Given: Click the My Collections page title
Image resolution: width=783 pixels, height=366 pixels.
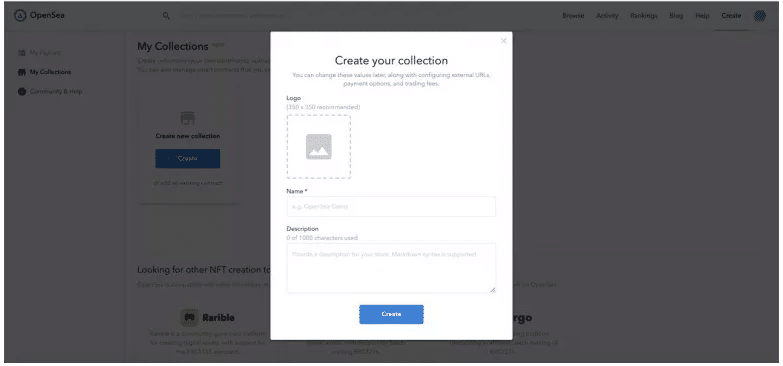Looking at the screenshot, I should [173, 46].
